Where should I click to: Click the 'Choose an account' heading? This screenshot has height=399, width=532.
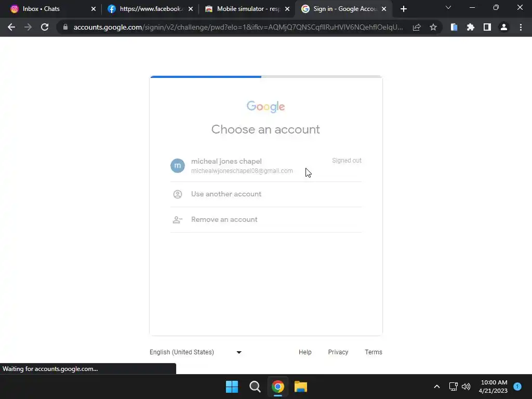(265, 129)
